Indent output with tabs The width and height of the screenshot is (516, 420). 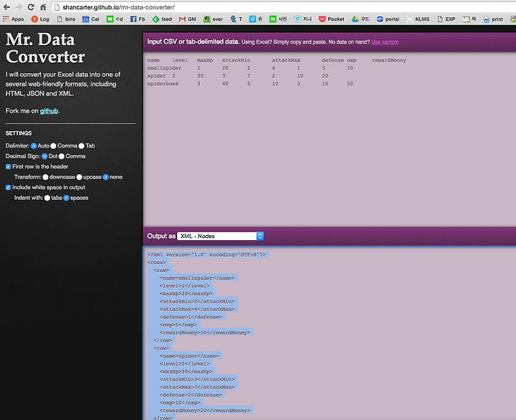pos(47,198)
